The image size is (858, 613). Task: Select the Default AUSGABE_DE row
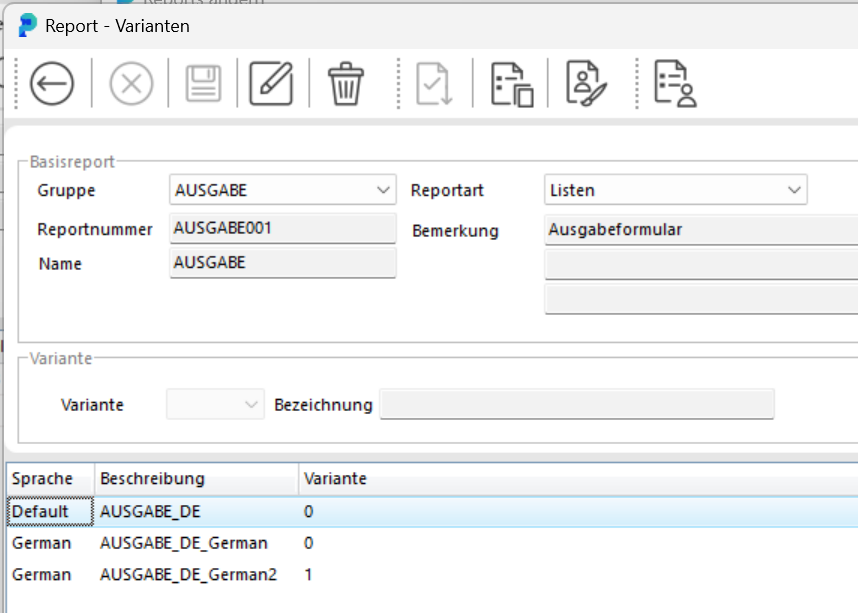tap(432, 512)
